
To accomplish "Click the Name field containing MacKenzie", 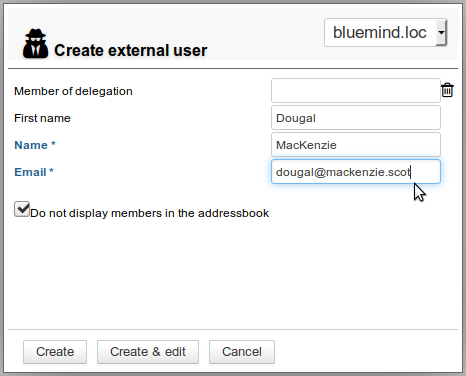I will coord(356,145).
